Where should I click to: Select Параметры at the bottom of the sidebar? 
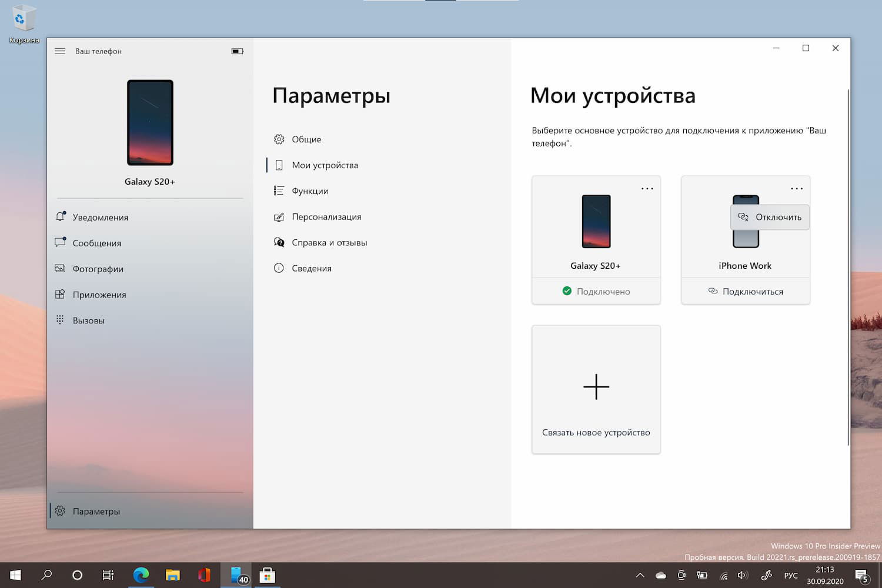tap(150, 511)
